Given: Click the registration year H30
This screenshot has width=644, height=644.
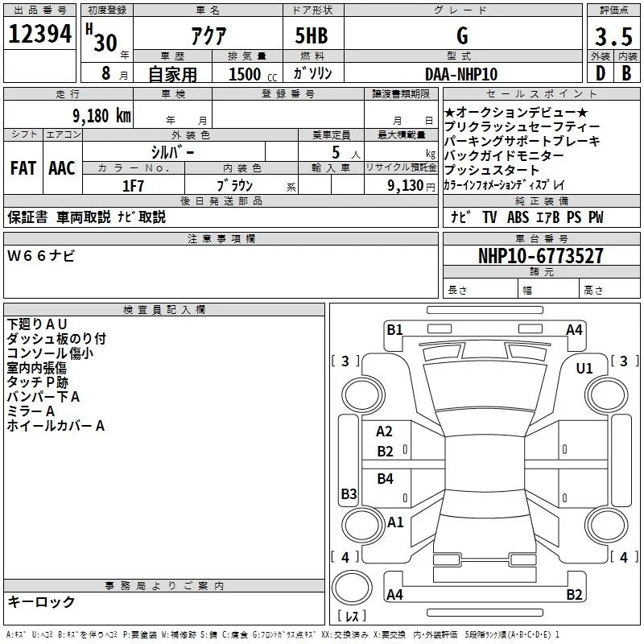Looking at the screenshot, I should (x=102, y=38).
